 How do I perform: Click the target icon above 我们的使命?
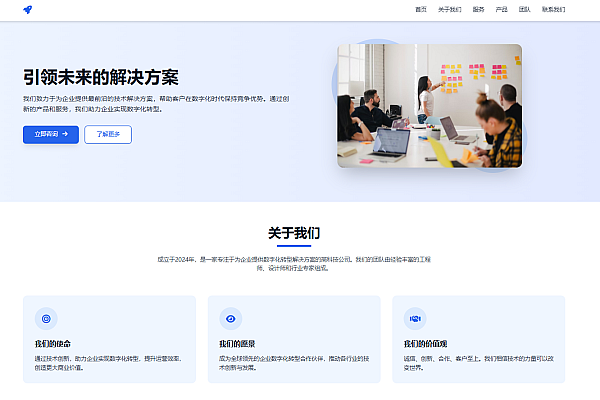[46, 318]
